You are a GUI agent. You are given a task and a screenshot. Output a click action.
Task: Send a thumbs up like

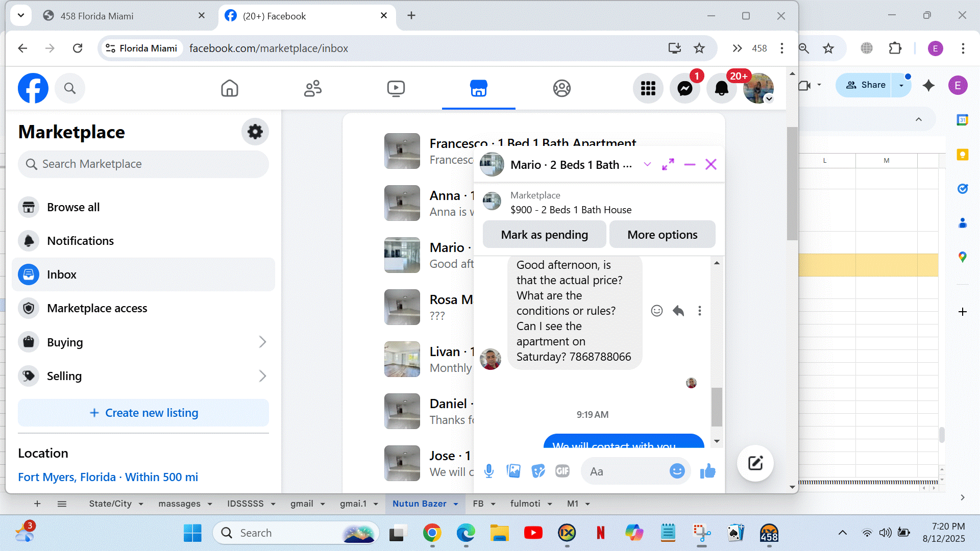707,471
